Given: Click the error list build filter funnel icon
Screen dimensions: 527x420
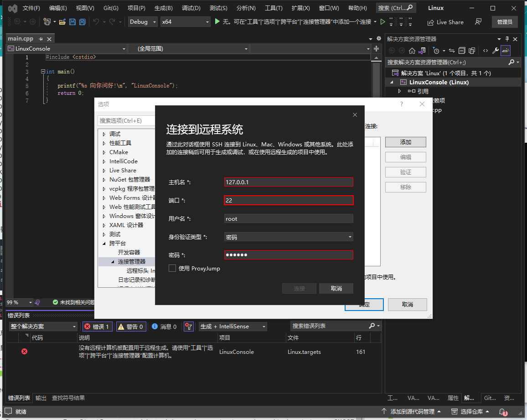Looking at the screenshot, I should 189,327.
